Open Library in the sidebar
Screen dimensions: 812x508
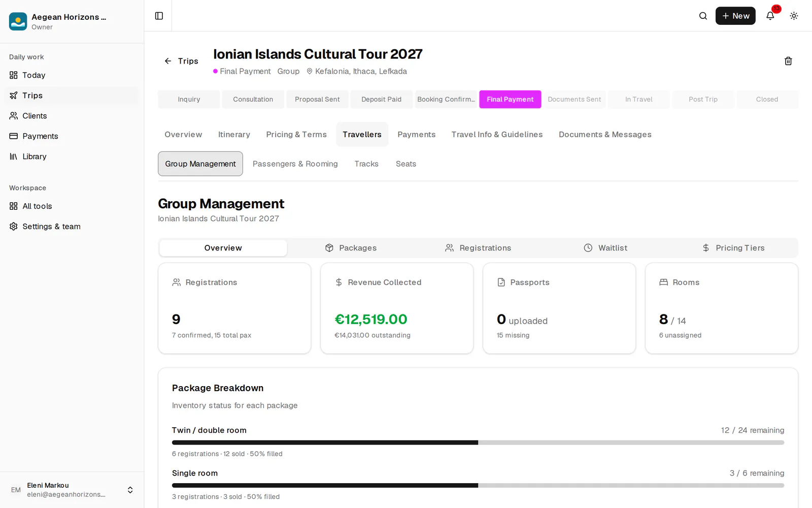click(72, 156)
